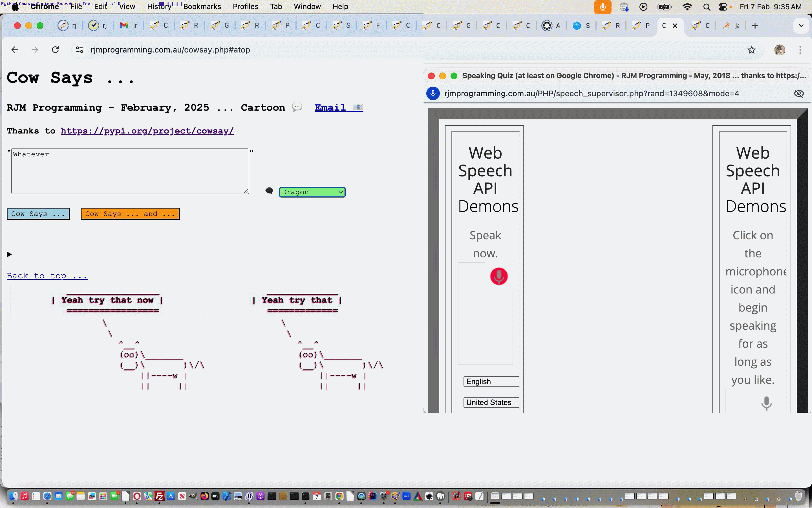Open Finder from the Dock
This screenshot has width=812, height=508.
point(14,496)
